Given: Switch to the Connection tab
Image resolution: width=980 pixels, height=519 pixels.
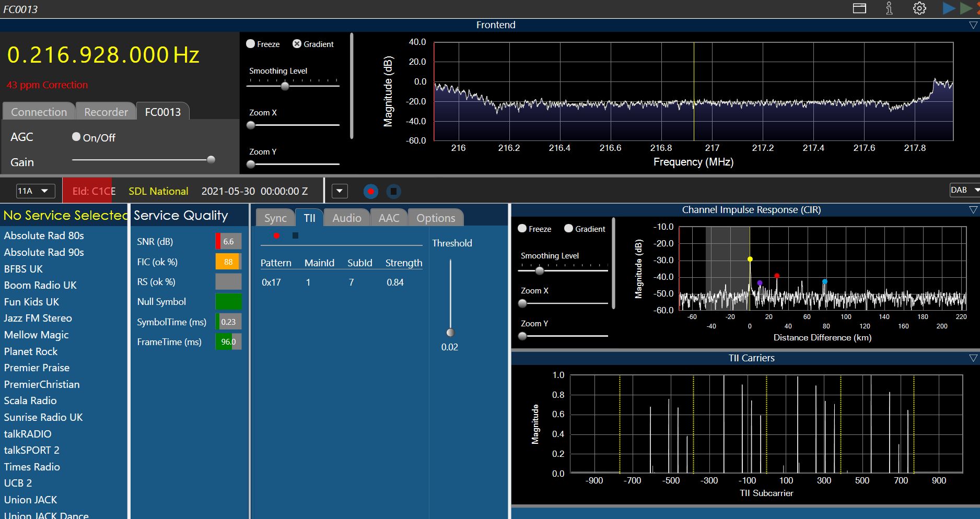Looking at the screenshot, I should coord(39,112).
